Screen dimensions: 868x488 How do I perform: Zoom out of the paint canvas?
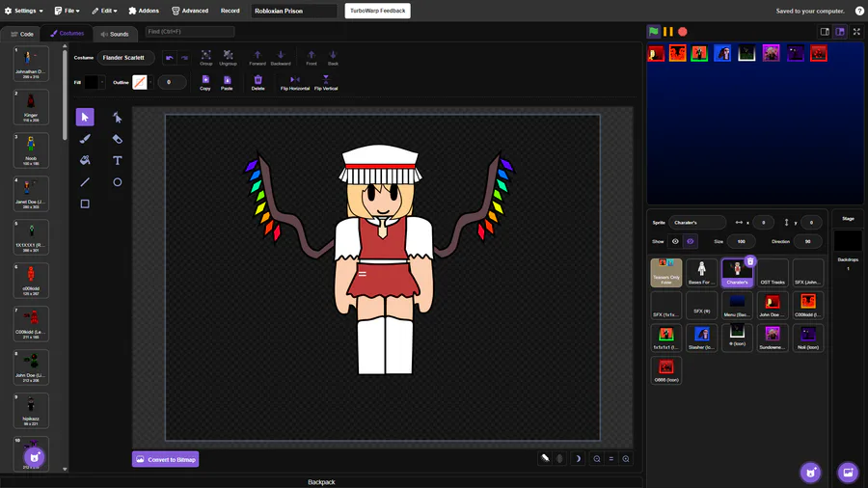pos(597,459)
